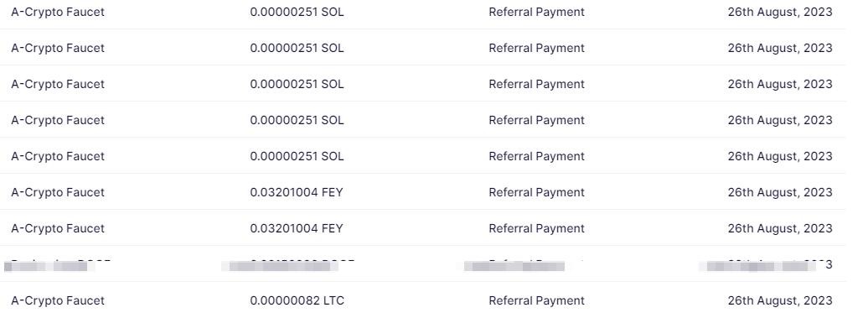The image size is (868, 313).
Task: Select the first 0.03201004 FEY amount
Action: click(296, 193)
